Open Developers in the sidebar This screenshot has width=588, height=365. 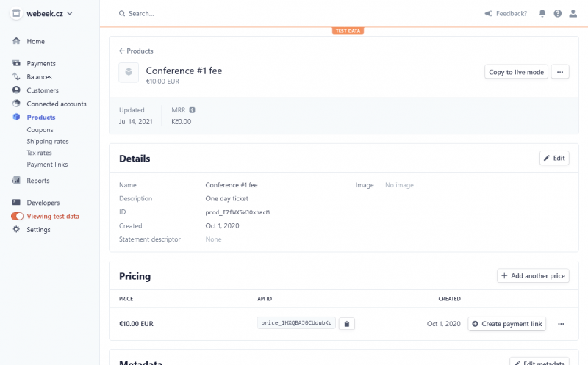[x=43, y=203]
